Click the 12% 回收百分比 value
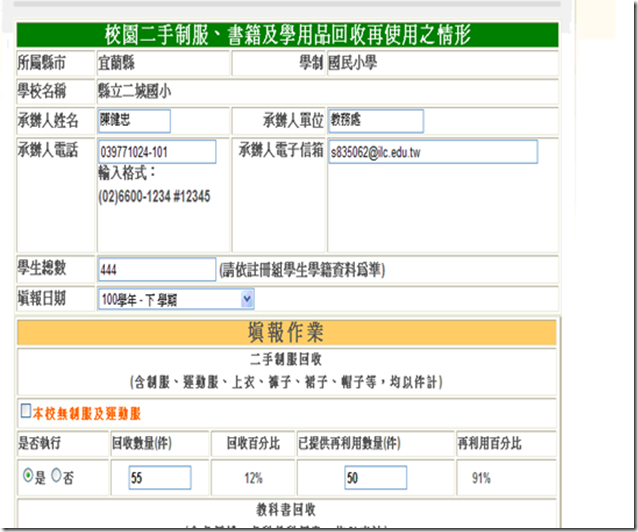 pyautogui.click(x=254, y=479)
